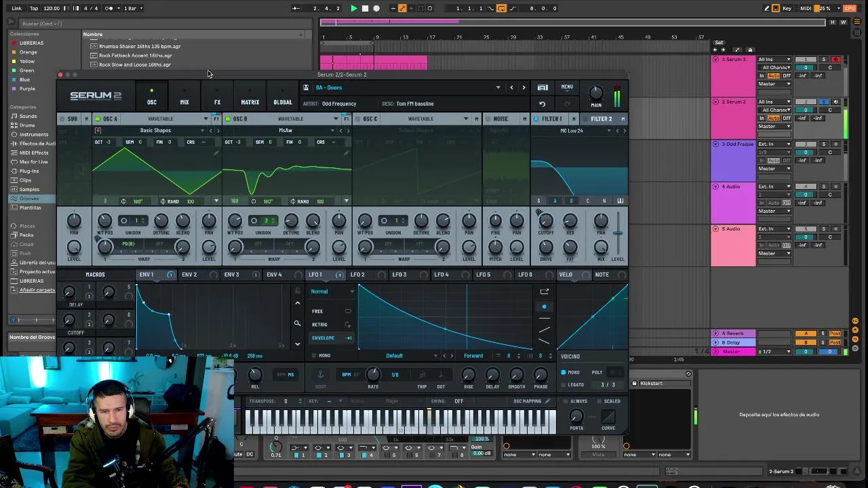Enable LEGATO checkbox in voicing

563,384
